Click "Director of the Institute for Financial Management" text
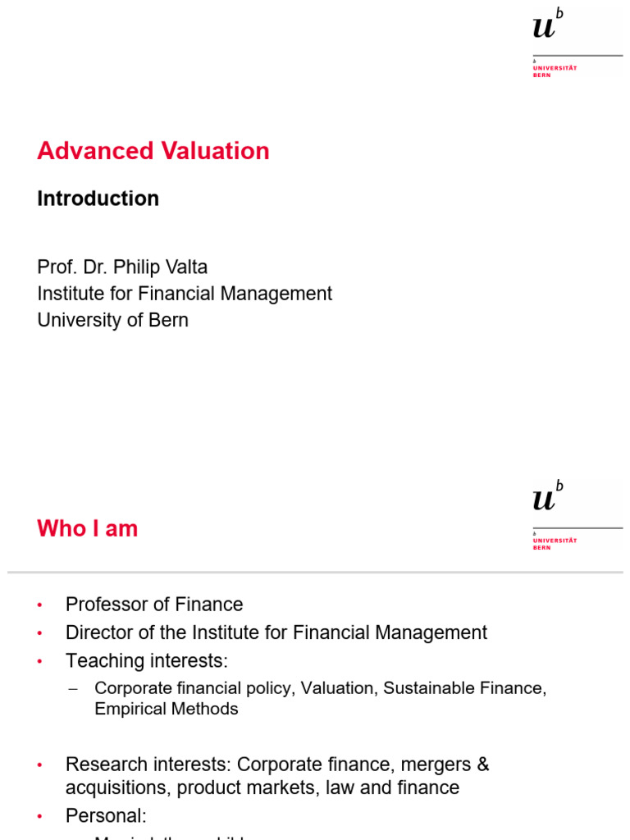This screenshot has height=840, width=630. 276,632
